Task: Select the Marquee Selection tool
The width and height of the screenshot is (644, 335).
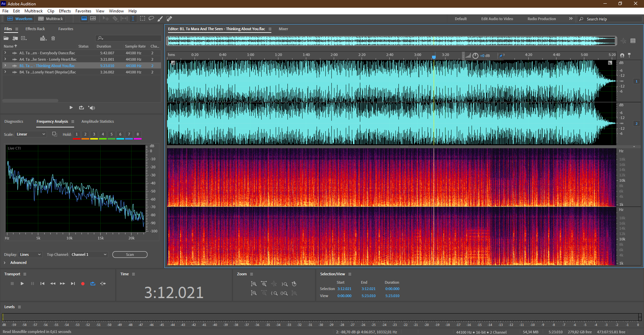Action: coord(143,19)
